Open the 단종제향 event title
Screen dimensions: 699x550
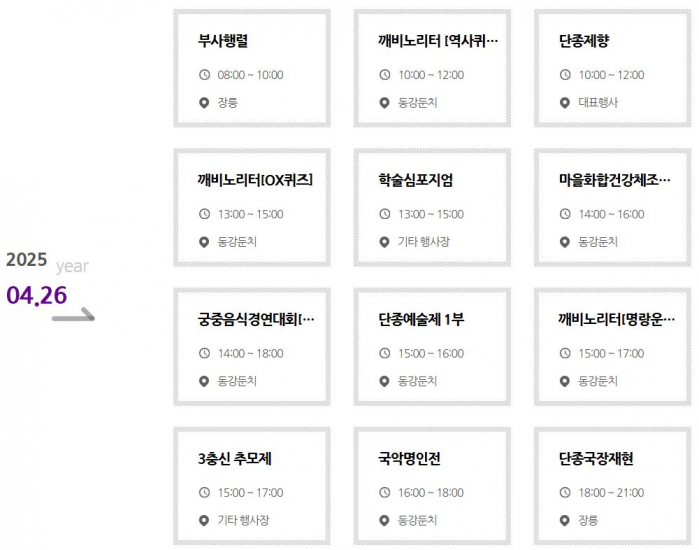point(584,41)
